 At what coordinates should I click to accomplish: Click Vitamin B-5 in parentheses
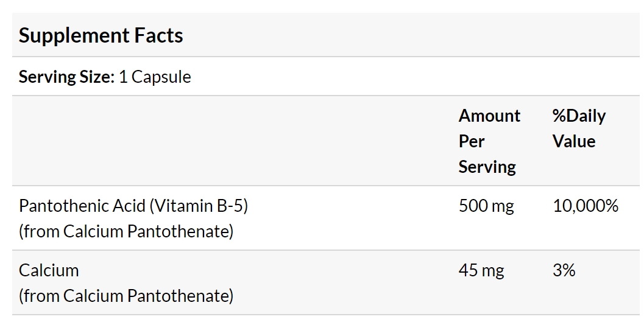[x=199, y=206]
